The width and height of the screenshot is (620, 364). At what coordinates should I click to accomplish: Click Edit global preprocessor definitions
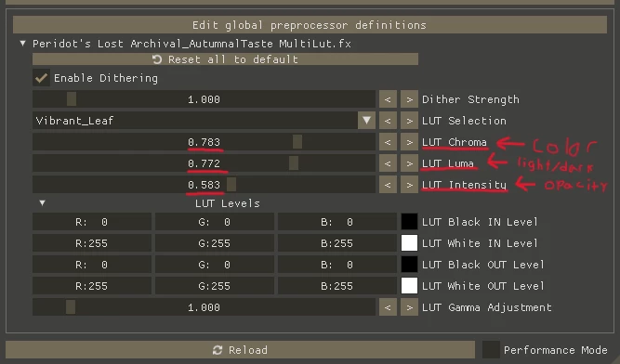point(310,25)
